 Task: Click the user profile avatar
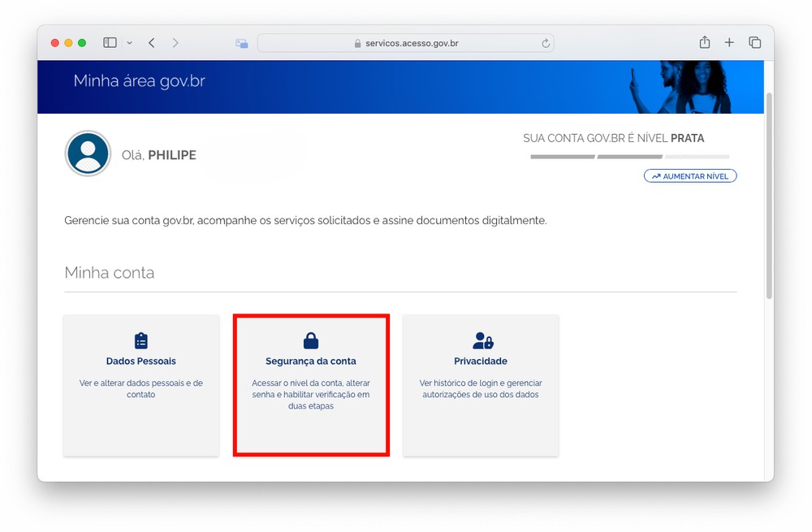tap(88, 154)
